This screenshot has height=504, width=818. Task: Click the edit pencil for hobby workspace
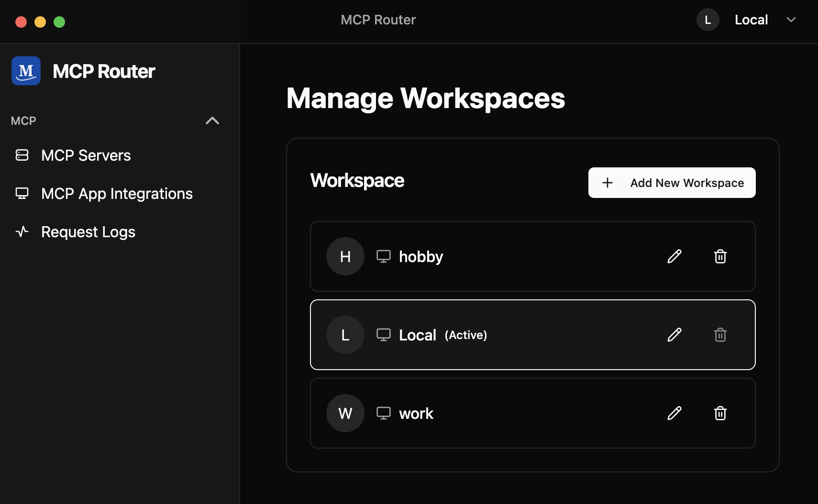(674, 256)
